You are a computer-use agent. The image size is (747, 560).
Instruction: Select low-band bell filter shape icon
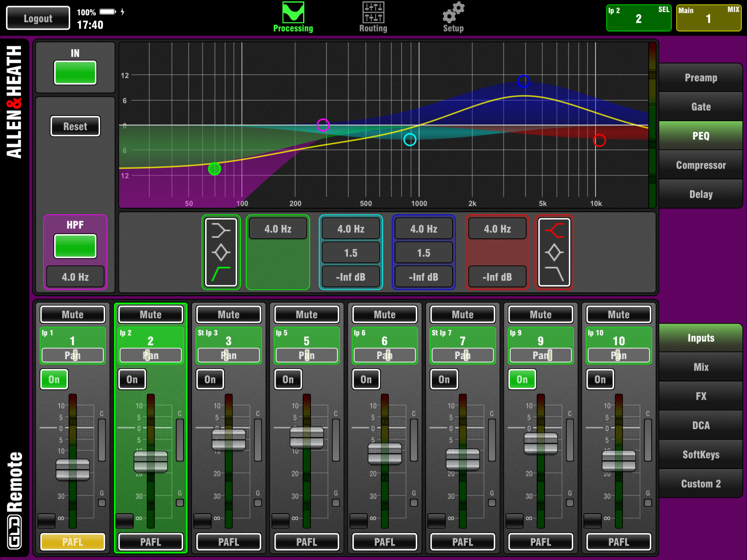coord(221,252)
